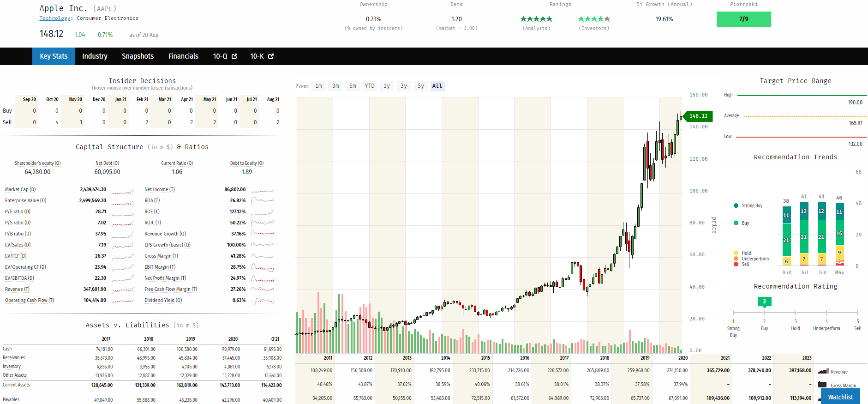Screen dimensions: 868x404
Task: Open the 10-Q filing tab
Action: point(224,56)
